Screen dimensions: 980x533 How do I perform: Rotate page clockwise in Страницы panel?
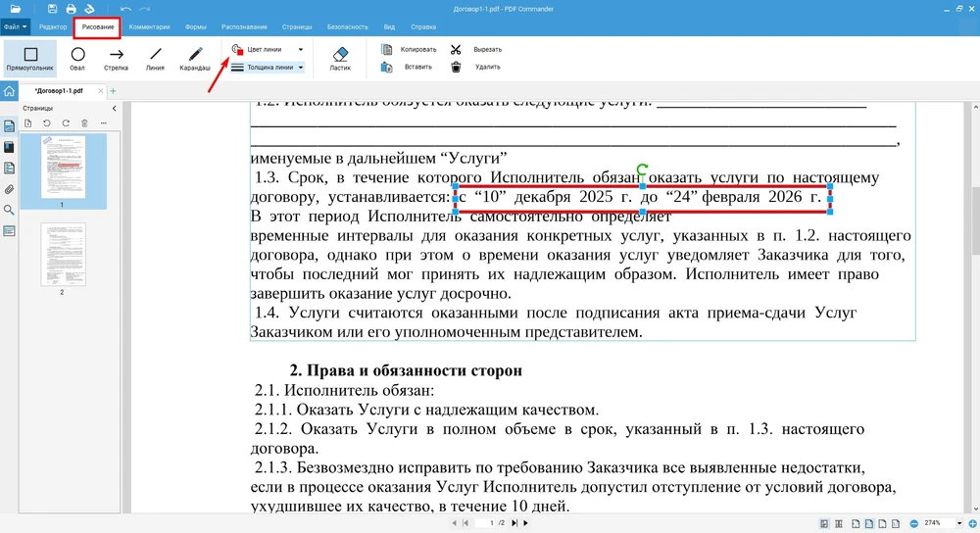pyautogui.click(x=66, y=122)
